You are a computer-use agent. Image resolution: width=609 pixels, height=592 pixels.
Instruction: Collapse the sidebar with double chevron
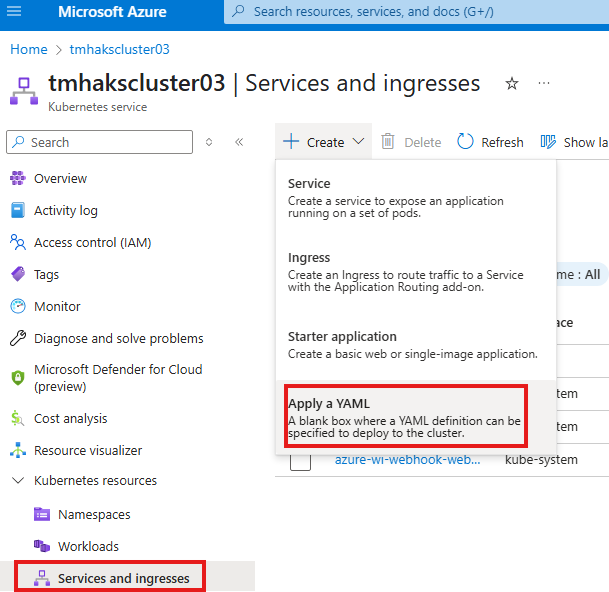239,142
